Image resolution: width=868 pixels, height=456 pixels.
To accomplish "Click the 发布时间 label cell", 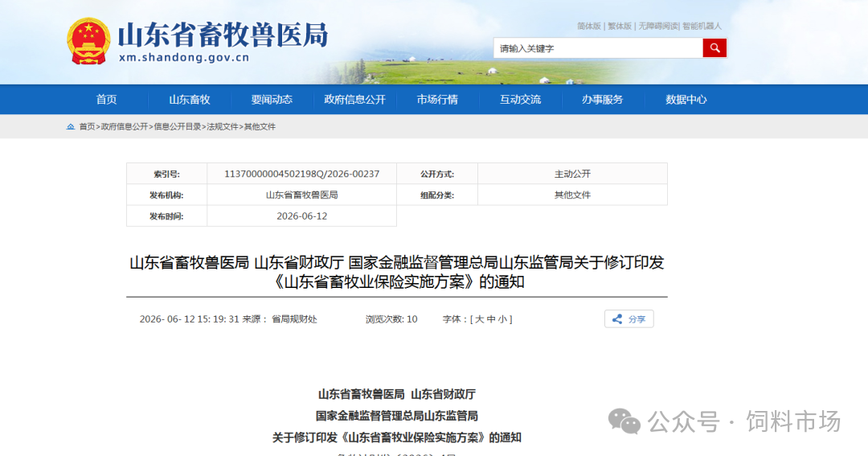I will click(x=166, y=216).
